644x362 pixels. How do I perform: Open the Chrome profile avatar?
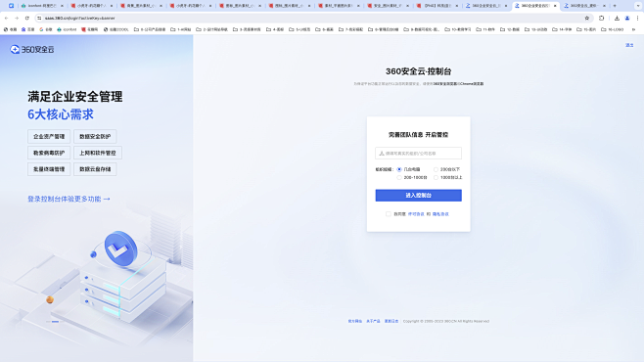coord(627,18)
